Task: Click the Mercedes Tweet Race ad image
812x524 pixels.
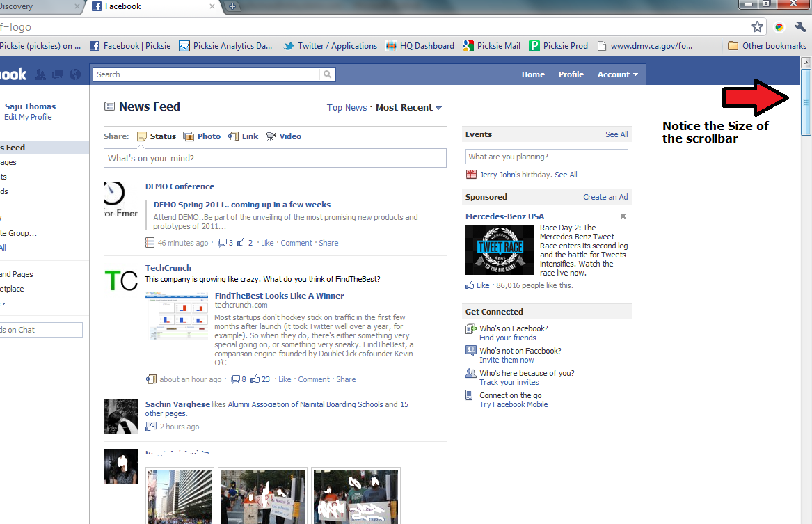Action: click(x=499, y=250)
